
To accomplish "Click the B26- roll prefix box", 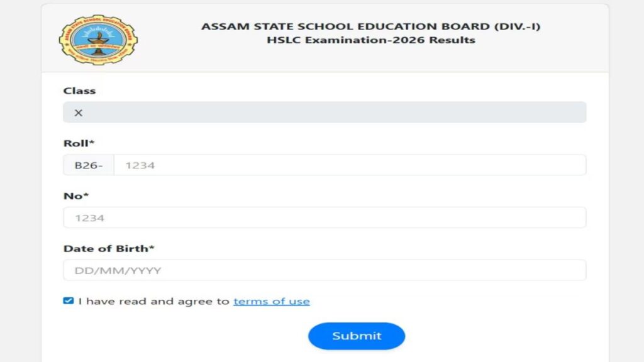I will 88,165.
